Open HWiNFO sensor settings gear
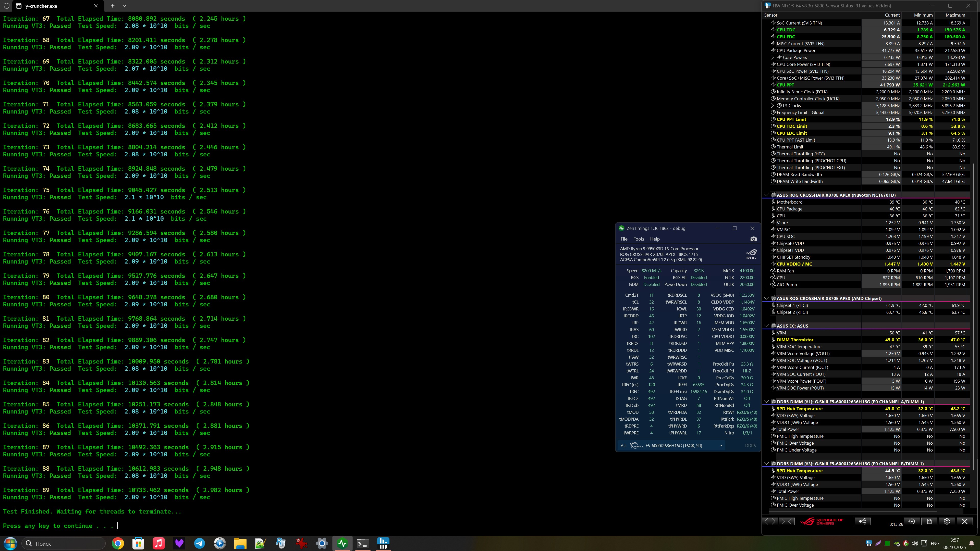The height and width of the screenshot is (551, 980). 947,521
